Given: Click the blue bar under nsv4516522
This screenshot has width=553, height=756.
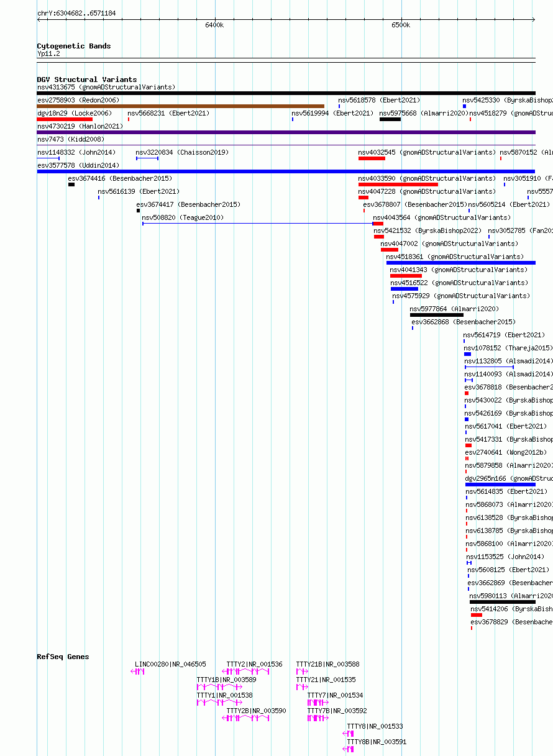Looking at the screenshot, I should (x=404, y=289).
